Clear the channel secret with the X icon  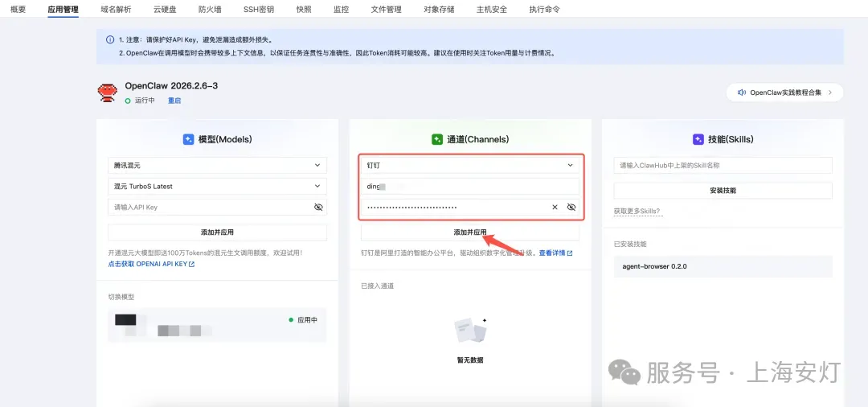coord(555,207)
